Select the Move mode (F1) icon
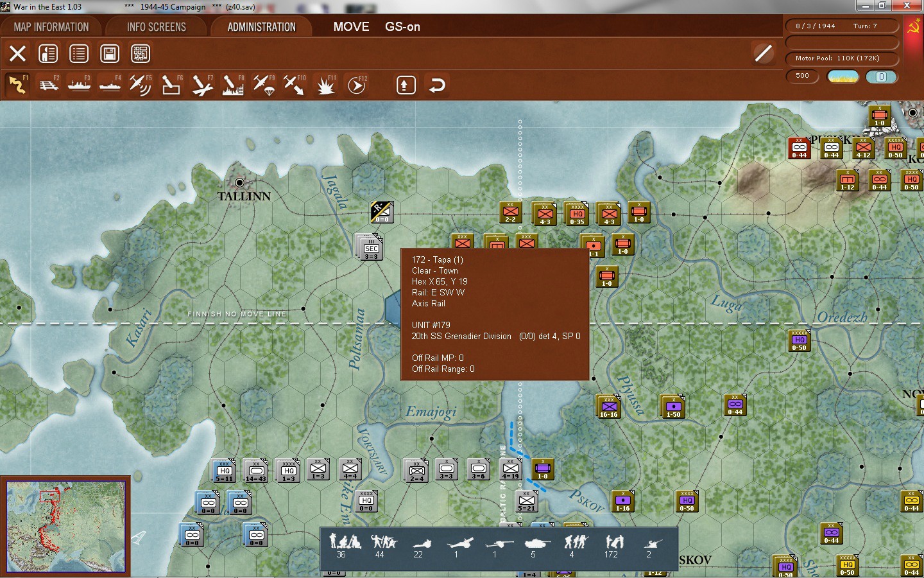The image size is (924, 578). pos(17,85)
